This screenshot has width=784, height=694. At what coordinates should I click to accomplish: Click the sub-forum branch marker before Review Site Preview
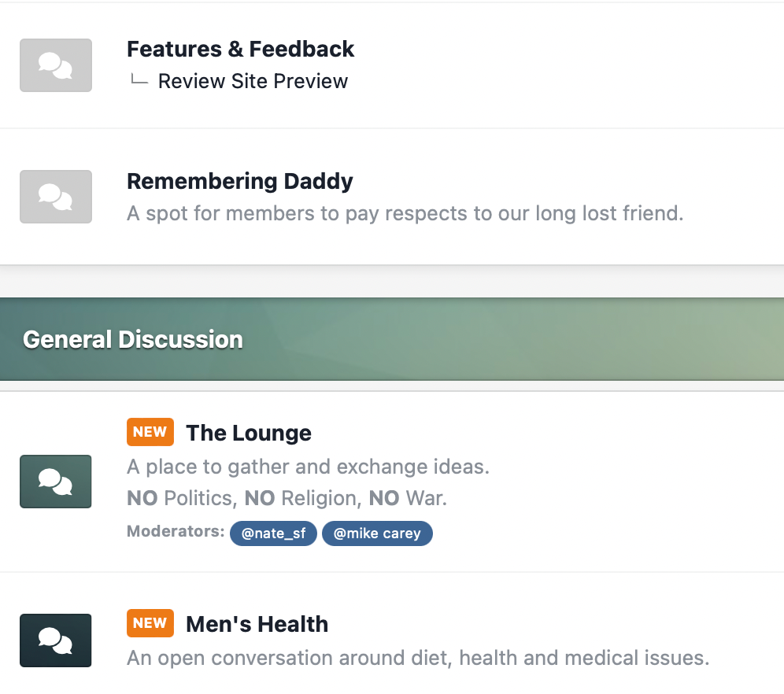tap(139, 80)
